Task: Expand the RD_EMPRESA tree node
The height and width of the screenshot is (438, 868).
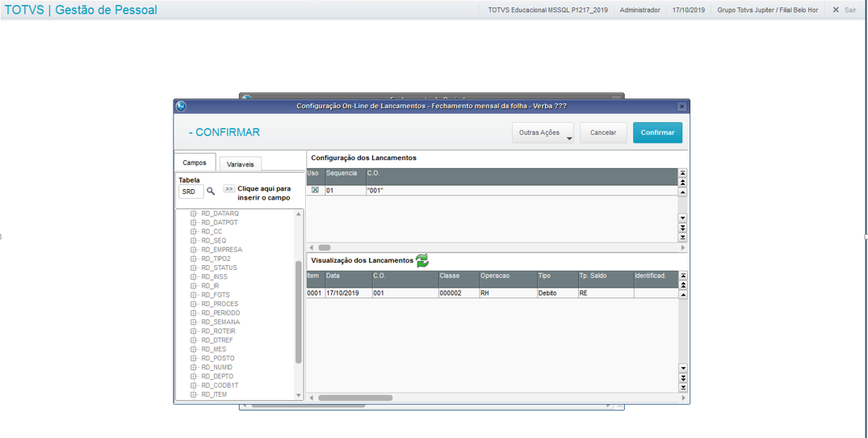Action: tap(194, 249)
